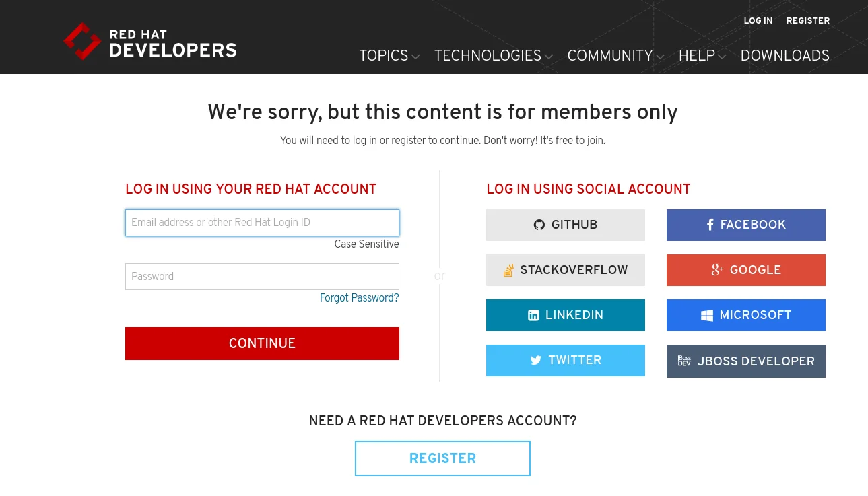The image size is (868, 496).
Task: Click the StackOverflow stack icon
Action: [x=508, y=271]
